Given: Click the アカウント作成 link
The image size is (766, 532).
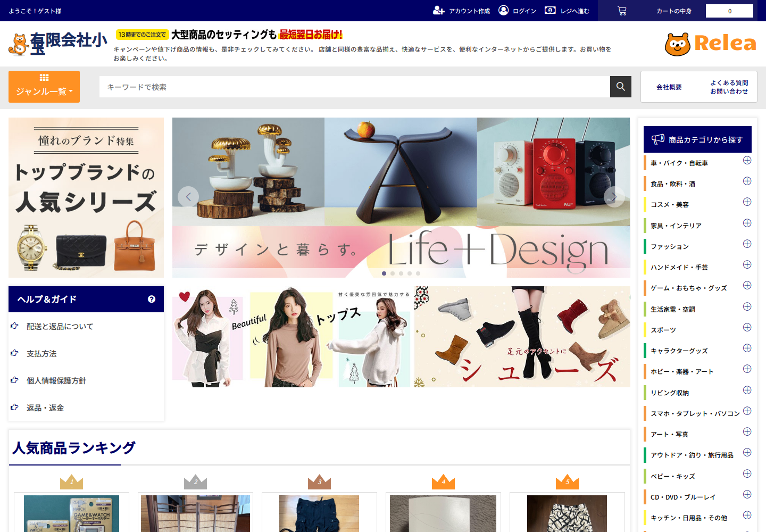Looking at the screenshot, I should coord(469,11).
